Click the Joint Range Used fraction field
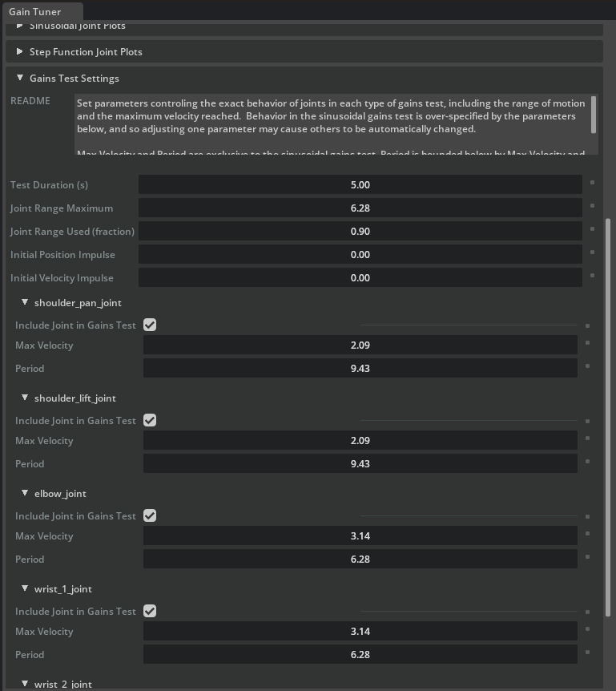Image resolution: width=616 pixels, height=691 pixels. point(360,232)
